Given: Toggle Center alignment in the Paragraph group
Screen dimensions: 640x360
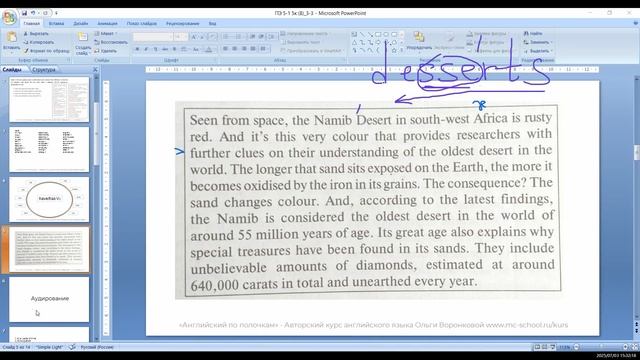Looking at the screenshot, I should coord(235,49).
